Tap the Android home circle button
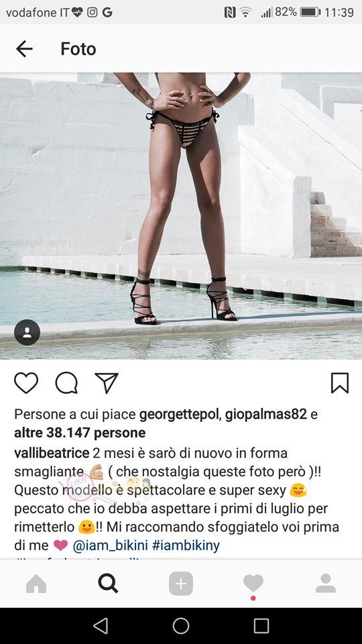The image size is (362, 644). click(181, 626)
